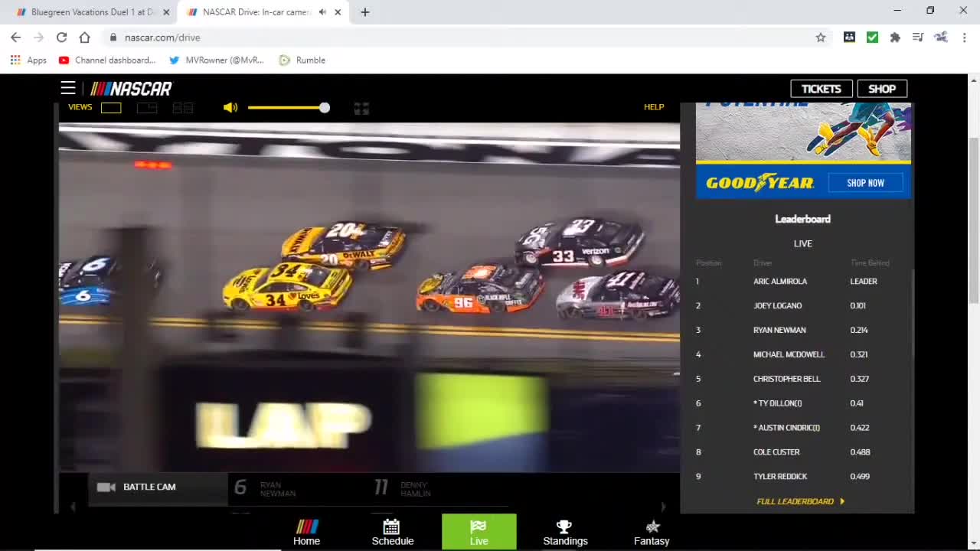The image size is (980, 551).
Task: Select the BATTLE CAM camera option
Action: [x=158, y=487]
